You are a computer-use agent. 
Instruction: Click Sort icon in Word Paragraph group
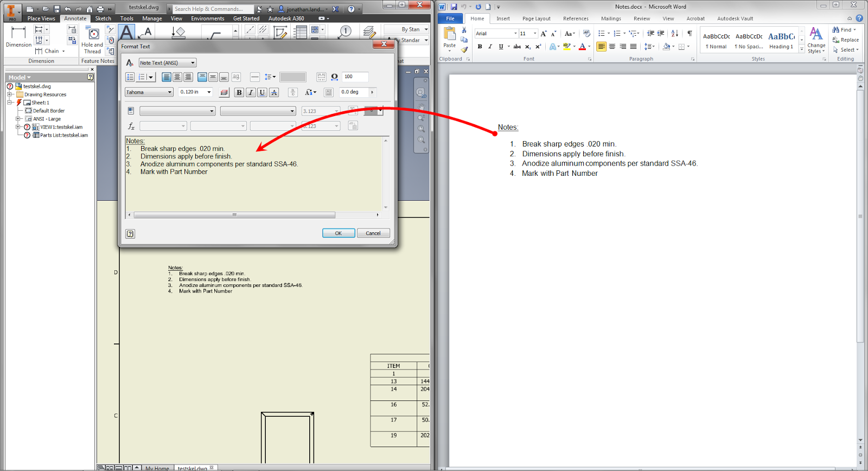675,34
